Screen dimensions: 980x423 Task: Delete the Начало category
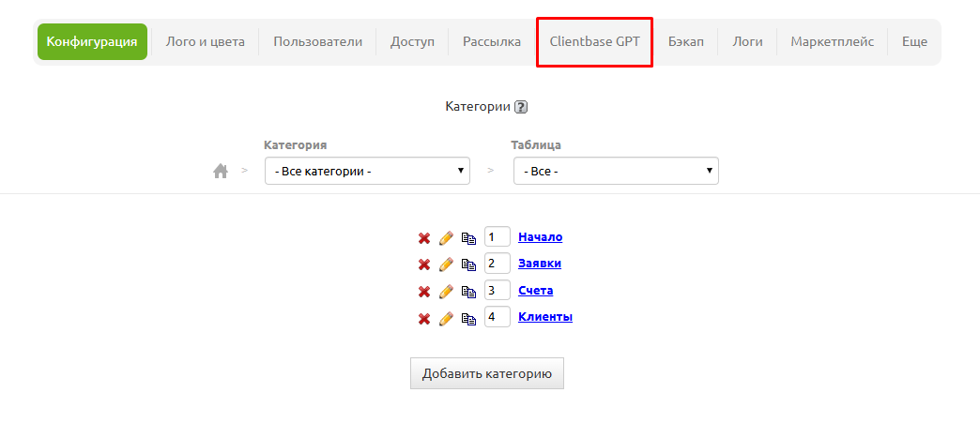point(424,238)
